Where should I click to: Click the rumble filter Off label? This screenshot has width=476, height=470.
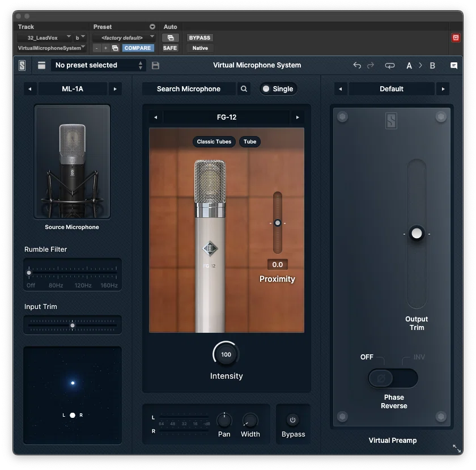click(x=31, y=285)
